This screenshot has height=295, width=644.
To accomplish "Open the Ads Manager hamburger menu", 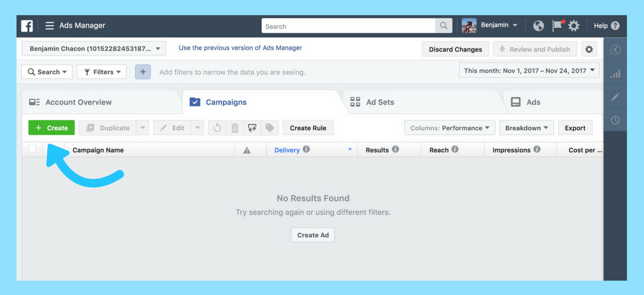I will coord(49,26).
